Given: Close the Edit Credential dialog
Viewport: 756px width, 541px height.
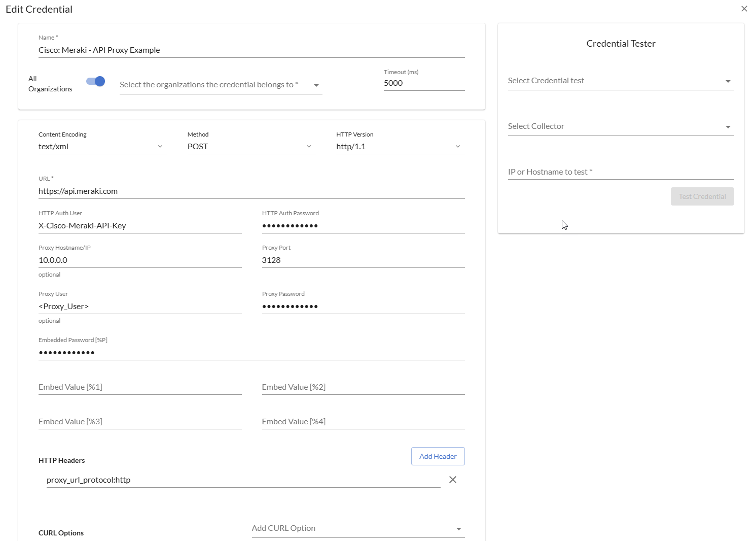Looking at the screenshot, I should pyautogui.click(x=744, y=9).
